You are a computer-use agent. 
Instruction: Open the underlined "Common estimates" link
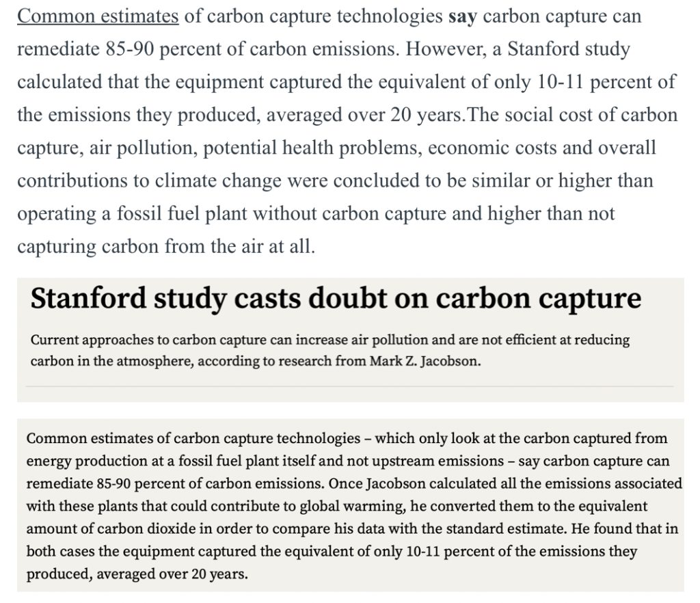coord(98,16)
